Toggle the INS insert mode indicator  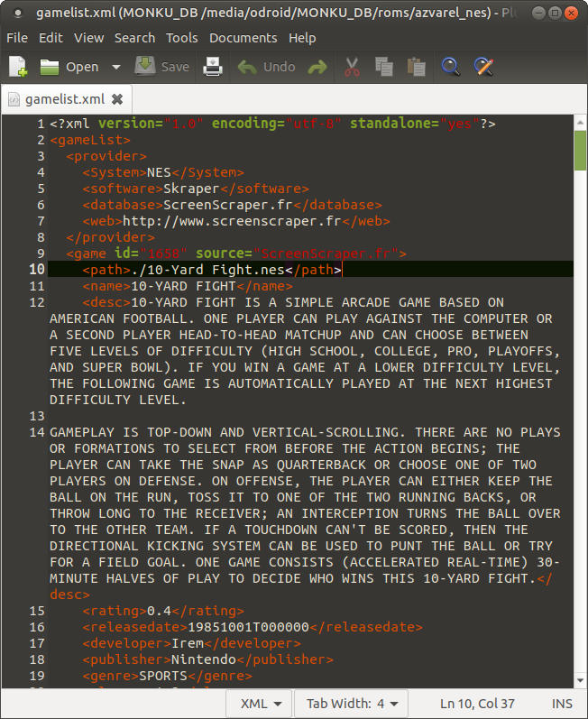coord(561,704)
